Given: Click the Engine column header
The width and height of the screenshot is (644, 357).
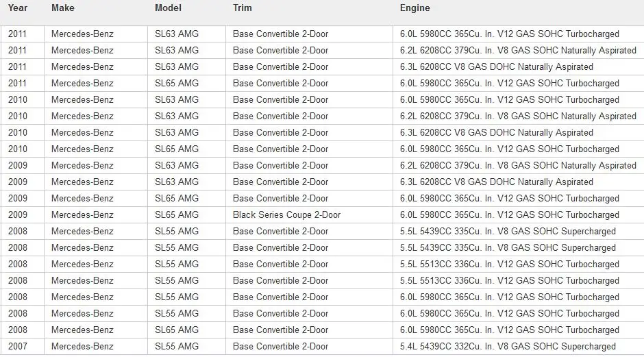Looking at the screenshot, I should tap(414, 8).
